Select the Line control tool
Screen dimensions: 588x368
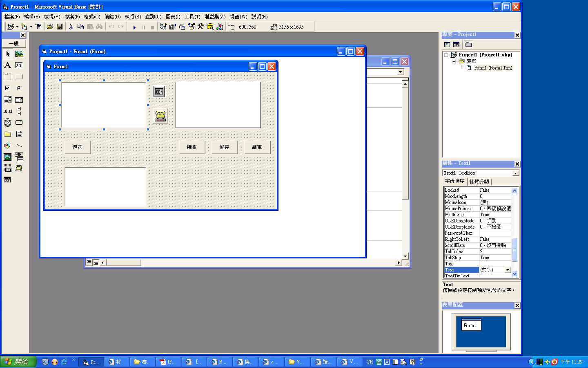[x=19, y=146]
